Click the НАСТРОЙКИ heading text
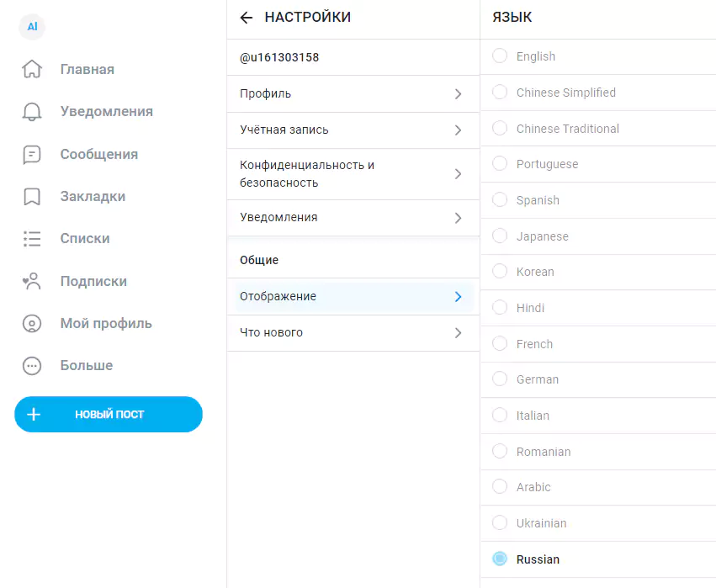This screenshot has height=588, width=716. tap(308, 17)
